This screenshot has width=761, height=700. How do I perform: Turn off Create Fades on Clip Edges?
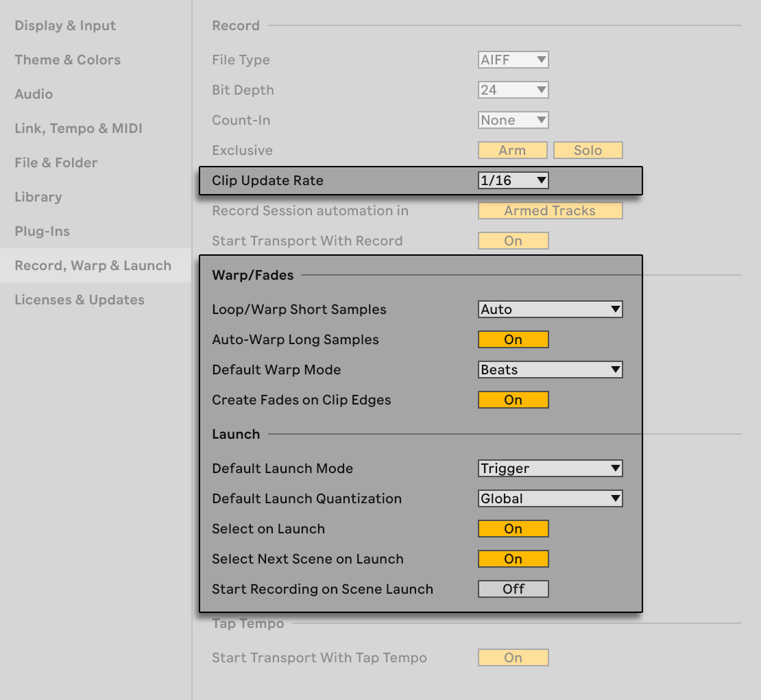point(513,400)
